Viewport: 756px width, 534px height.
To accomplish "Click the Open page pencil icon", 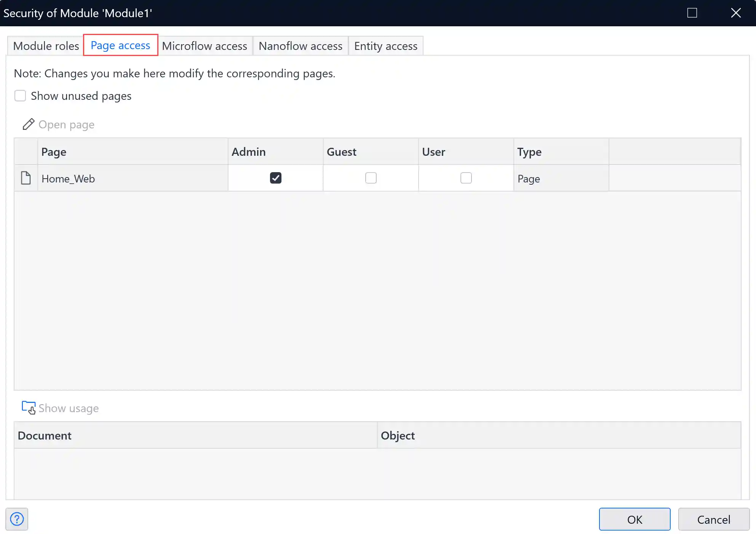I will coord(29,124).
